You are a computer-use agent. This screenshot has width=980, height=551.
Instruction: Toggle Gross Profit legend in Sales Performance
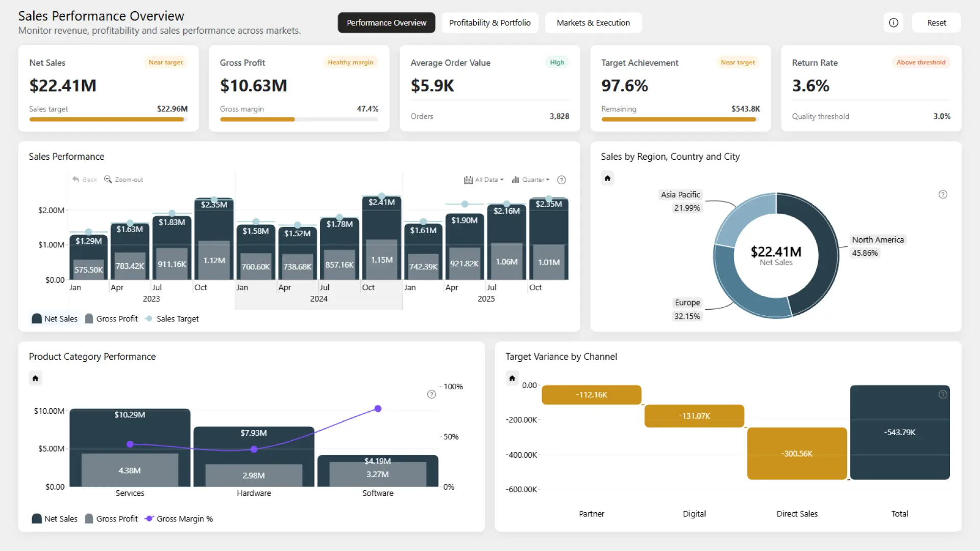(x=111, y=319)
